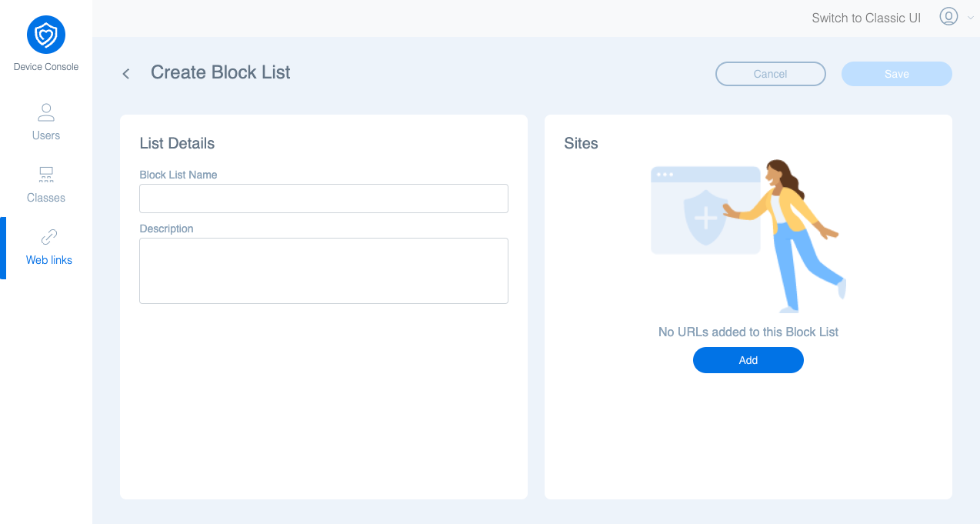Focus the Block List Name field
Viewport: 980px width, 524px height.
tap(323, 199)
